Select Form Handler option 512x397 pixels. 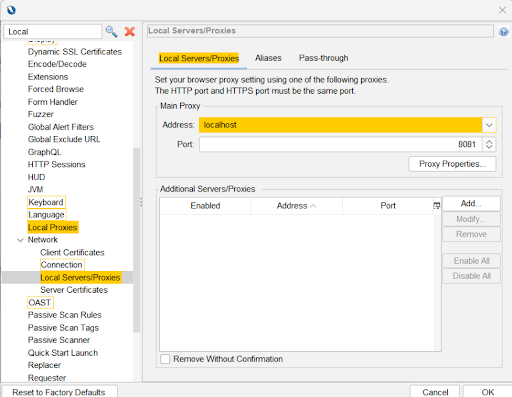click(53, 102)
